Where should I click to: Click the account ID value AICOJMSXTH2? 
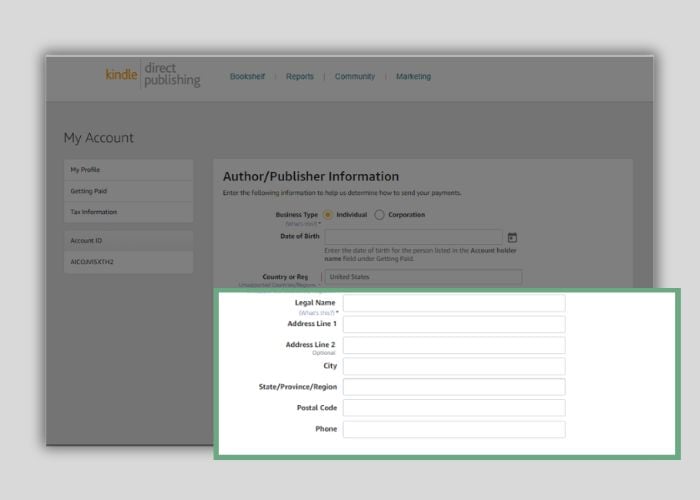tap(92, 262)
